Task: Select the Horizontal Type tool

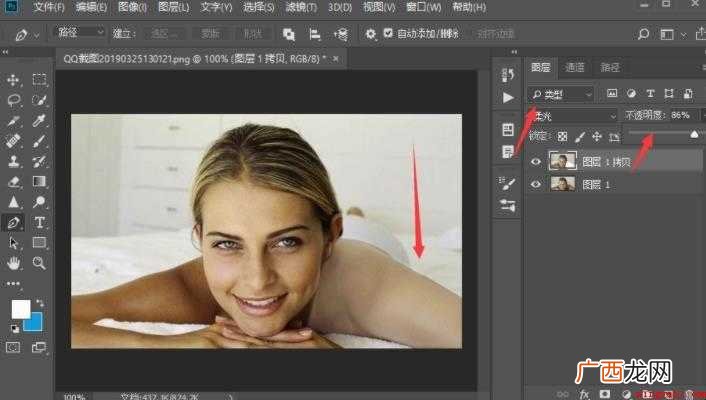Action: tap(39, 223)
